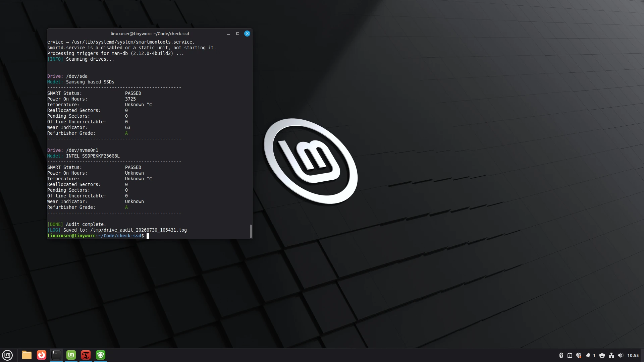
Task: Open the green Linux Mint logo app in taskbar
Action: (71, 355)
